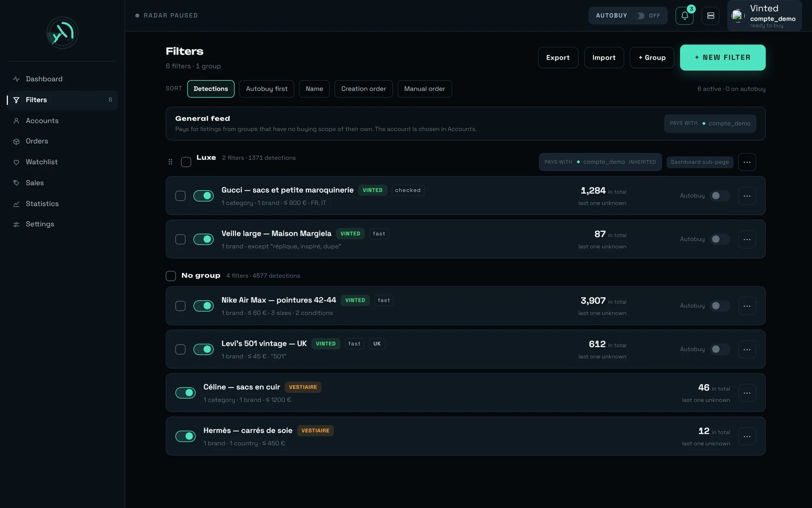Click the Luxe group name
The height and width of the screenshot is (508, 812).
click(x=206, y=157)
